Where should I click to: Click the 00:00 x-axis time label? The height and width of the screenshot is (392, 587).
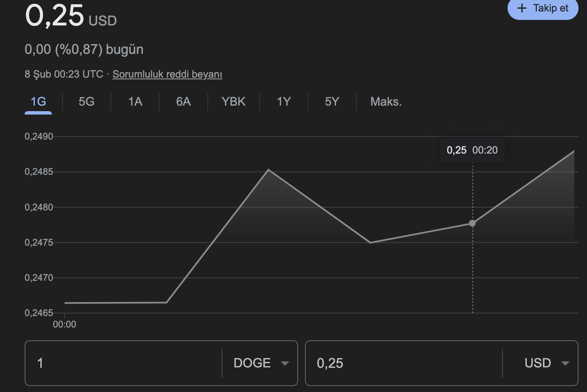click(65, 325)
